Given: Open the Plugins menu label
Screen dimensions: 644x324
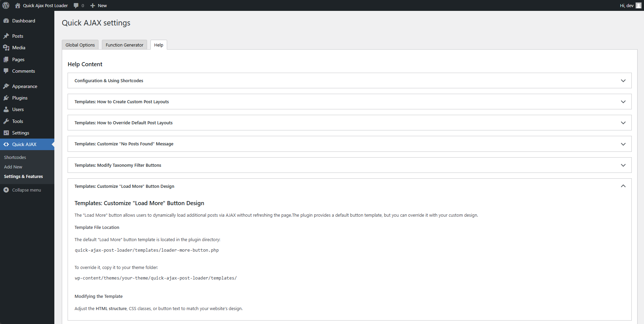Looking at the screenshot, I should (20, 98).
